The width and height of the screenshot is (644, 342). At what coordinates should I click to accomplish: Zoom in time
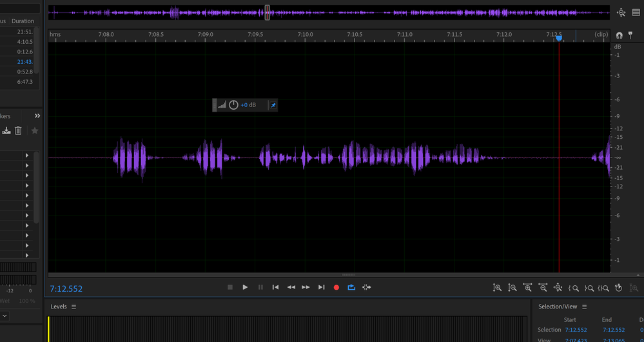coord(527,288)
